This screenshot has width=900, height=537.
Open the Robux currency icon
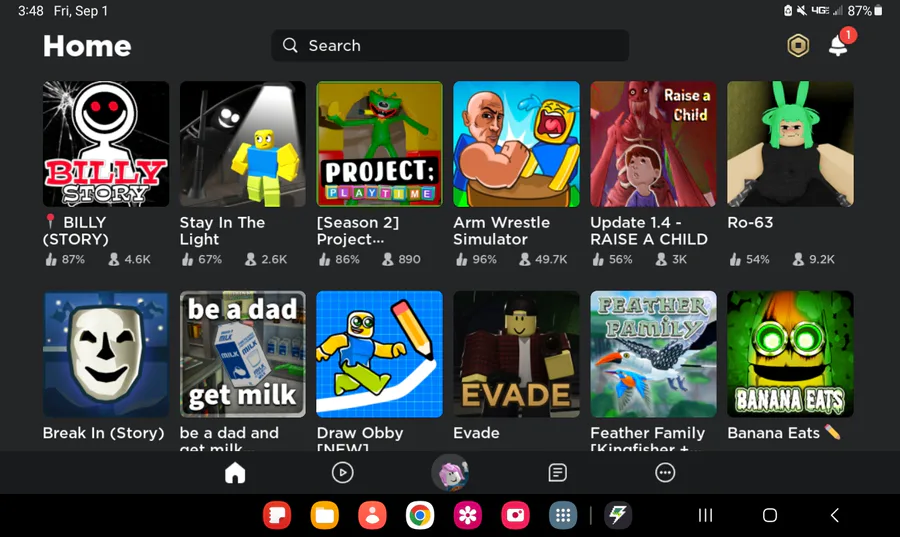click(x=798, y=45)
